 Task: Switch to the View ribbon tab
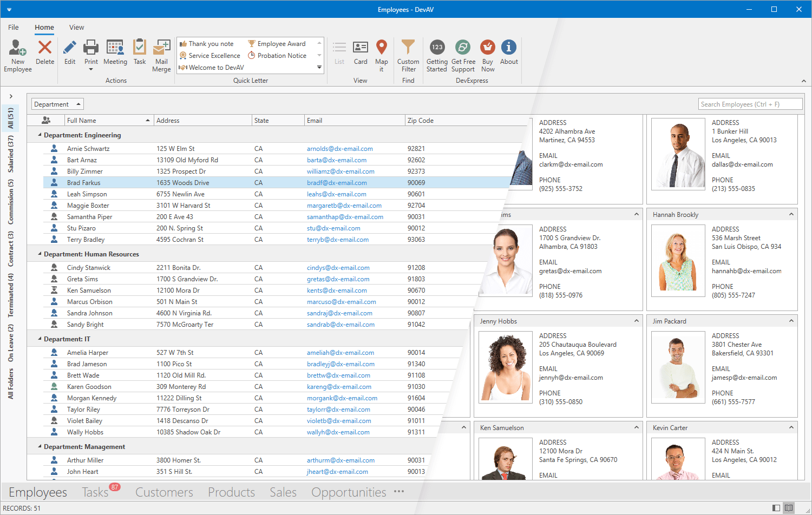tap(76, 27)
